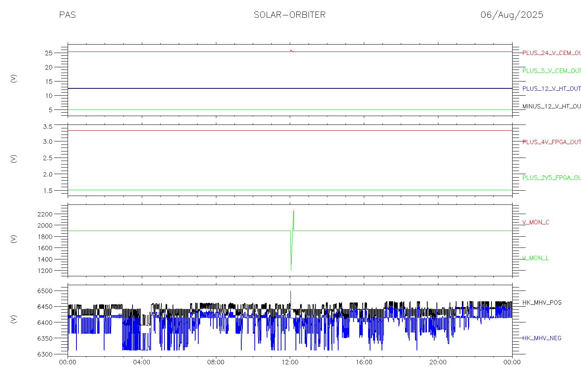Click the 20:00 time axis label
The image size is (581, 392).
[438, 362]
